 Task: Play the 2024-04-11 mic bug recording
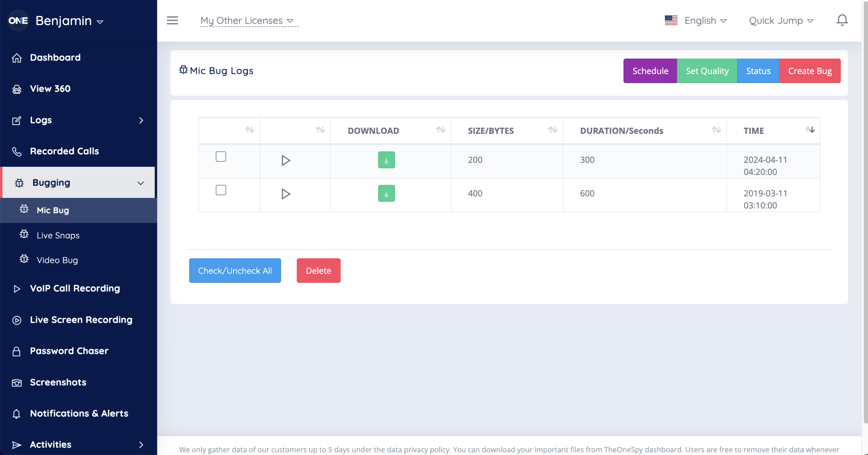click(285, 160)
